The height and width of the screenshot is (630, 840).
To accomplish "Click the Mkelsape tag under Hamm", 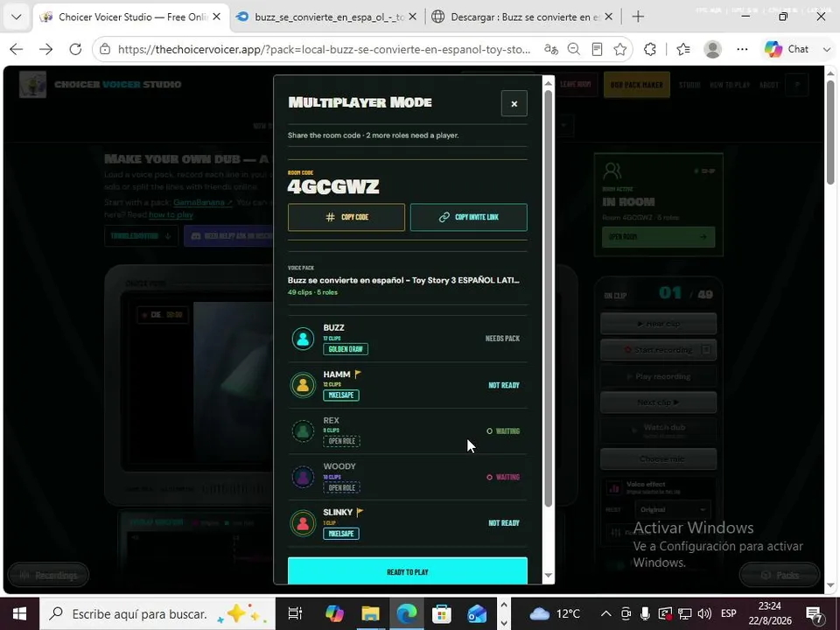I will coord(341,395).
